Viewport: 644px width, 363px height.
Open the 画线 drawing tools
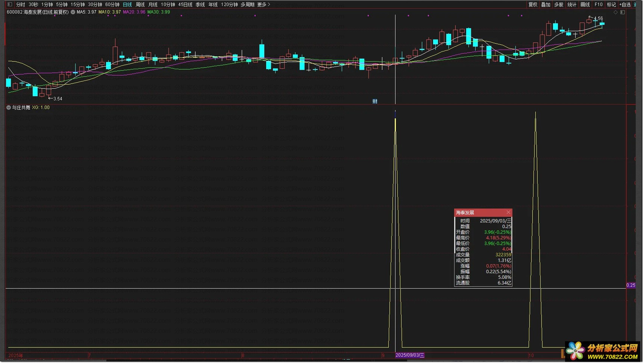tap(585, 5)
